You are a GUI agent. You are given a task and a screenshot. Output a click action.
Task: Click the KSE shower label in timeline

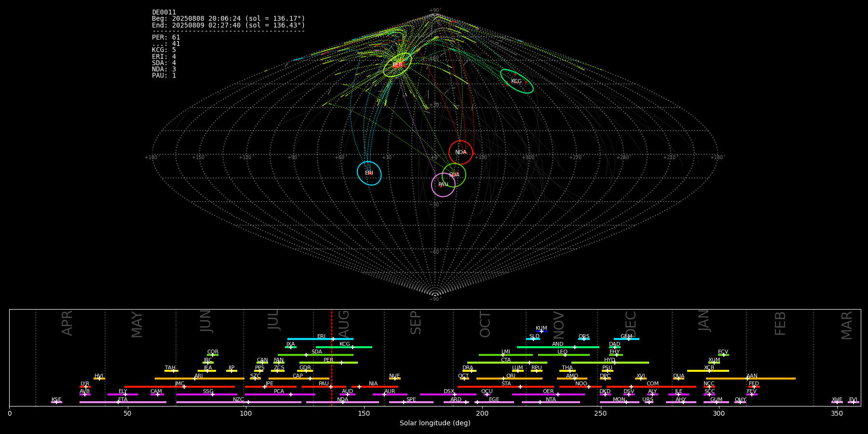(56, 400)
